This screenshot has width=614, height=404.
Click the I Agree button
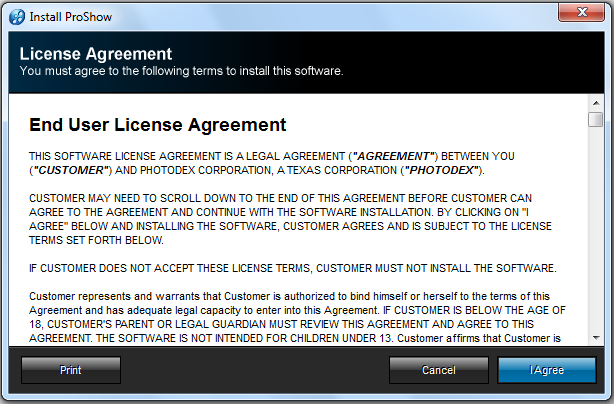click(547, 370)
